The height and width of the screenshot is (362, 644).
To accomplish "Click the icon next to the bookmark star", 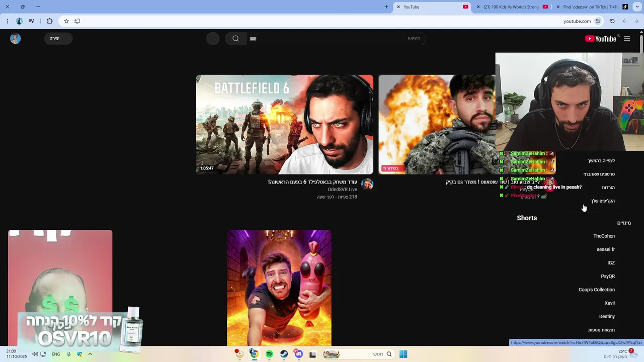I will click(77, 21).
